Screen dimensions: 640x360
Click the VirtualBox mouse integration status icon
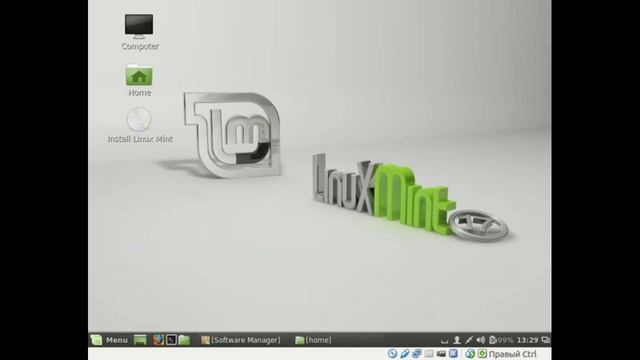coord(470,353)
